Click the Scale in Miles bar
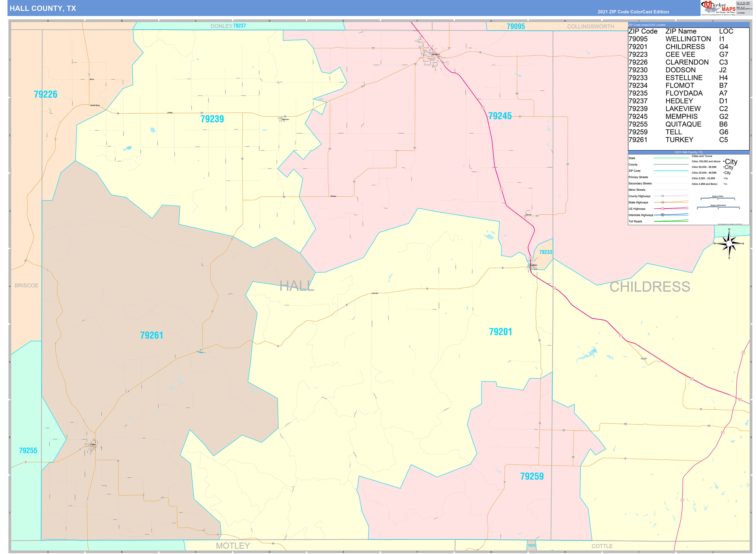 717,198
